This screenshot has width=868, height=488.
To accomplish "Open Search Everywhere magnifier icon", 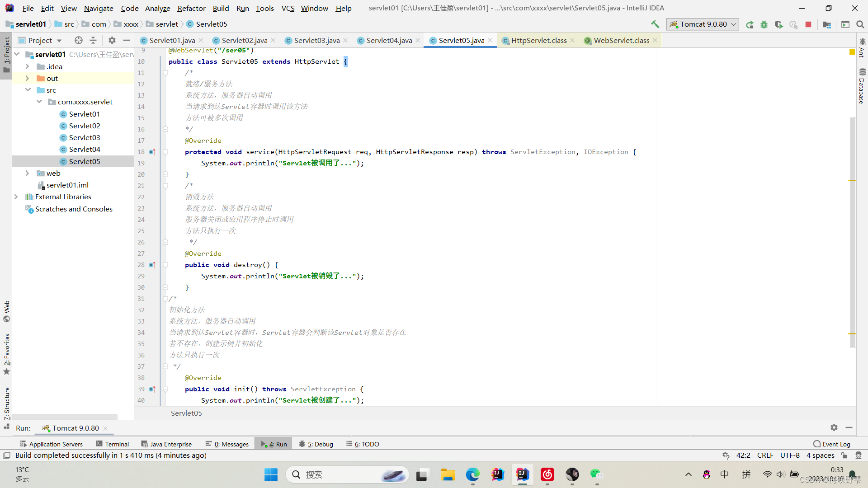I will click(860, 24).
